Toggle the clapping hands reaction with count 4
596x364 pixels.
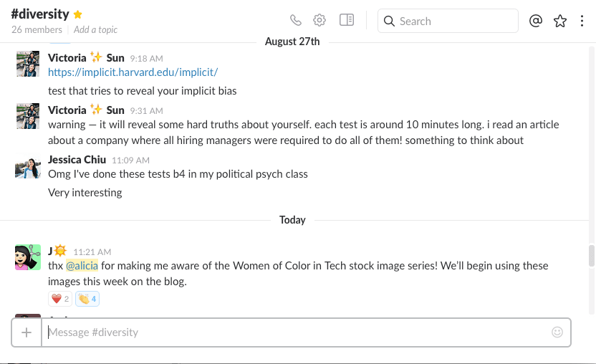coord(87,298)
